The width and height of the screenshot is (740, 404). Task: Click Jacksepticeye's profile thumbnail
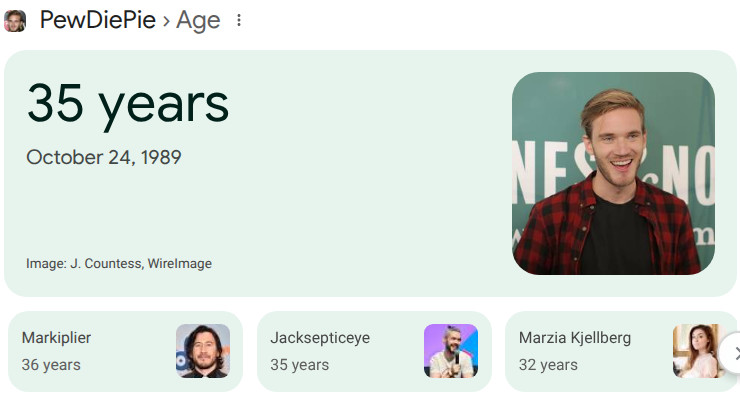click(x=451, y=351)
